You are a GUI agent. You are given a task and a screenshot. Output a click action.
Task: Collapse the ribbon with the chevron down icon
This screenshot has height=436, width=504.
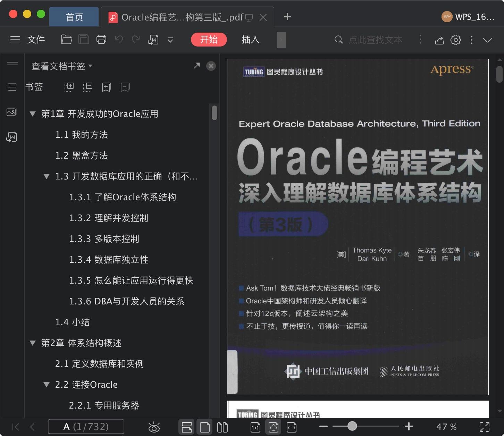click(488, 40)
